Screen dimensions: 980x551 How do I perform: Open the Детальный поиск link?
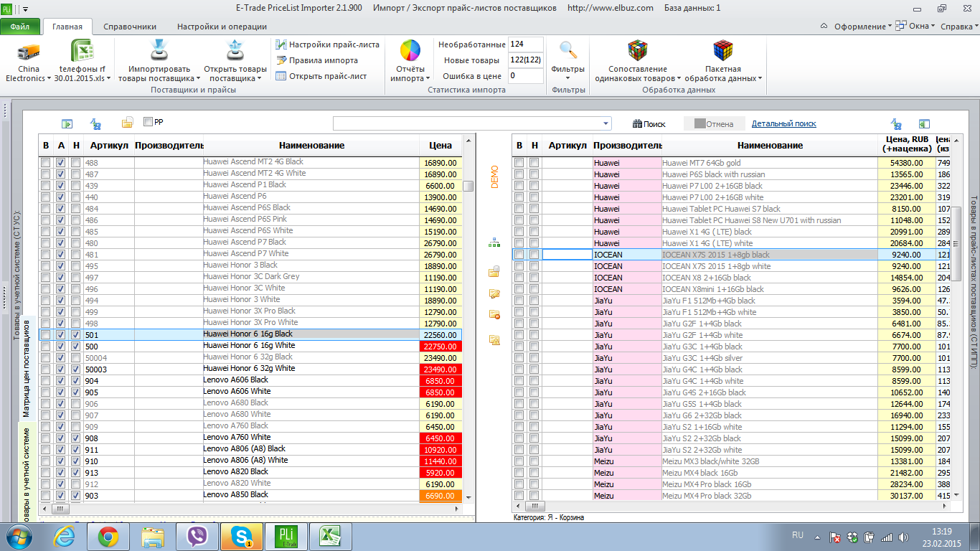783,123
